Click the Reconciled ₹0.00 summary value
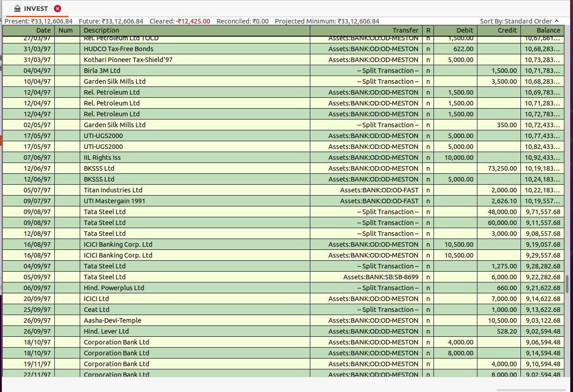Image resolution: width=573 pixels, height=392 pixels. click(242, 21)
